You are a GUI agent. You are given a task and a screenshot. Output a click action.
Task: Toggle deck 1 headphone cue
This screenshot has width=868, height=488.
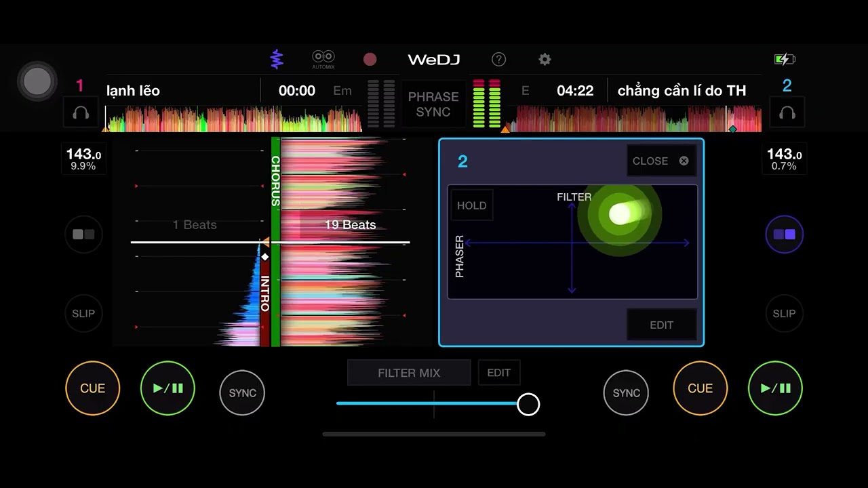(81, 113)
